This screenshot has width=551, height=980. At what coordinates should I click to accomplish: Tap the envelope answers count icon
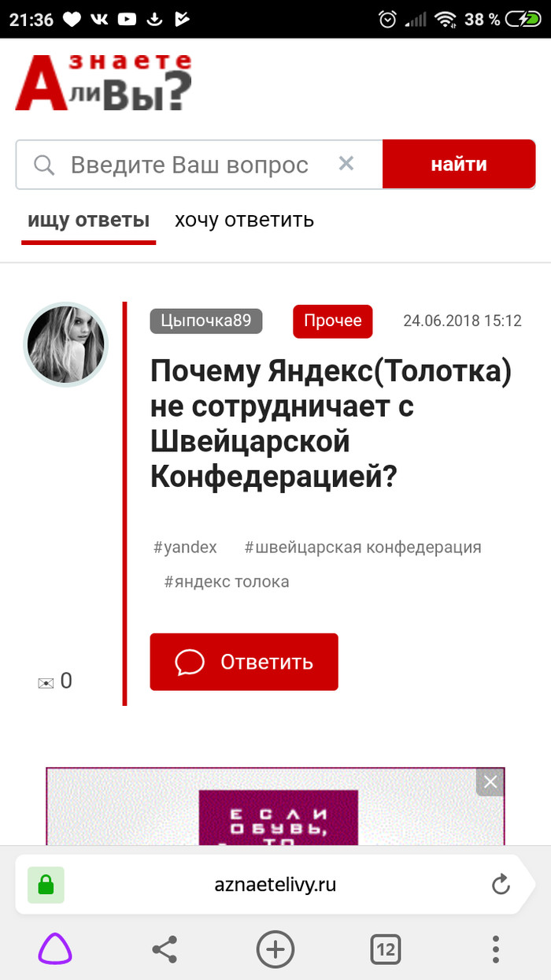tap(46, 682)
